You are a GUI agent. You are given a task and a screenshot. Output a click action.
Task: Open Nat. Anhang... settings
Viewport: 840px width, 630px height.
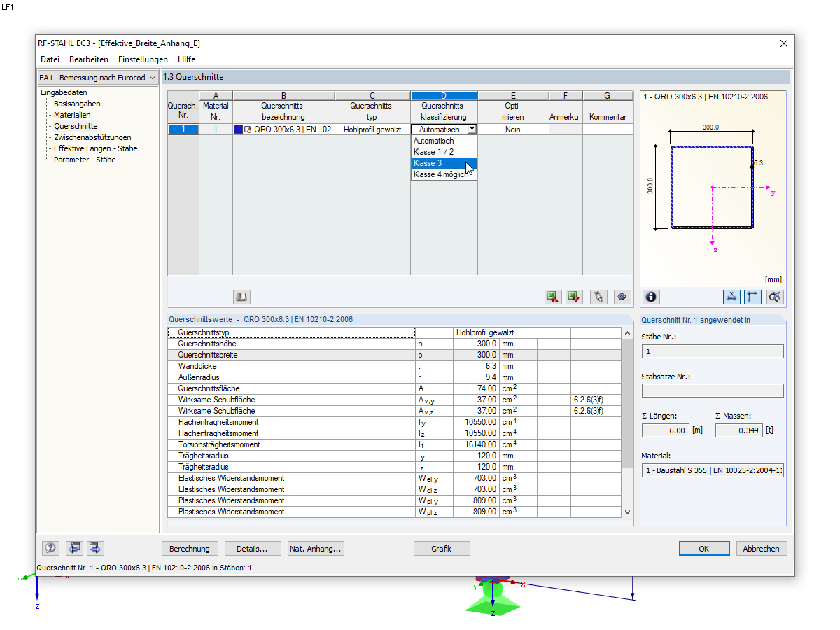point(316,549)
